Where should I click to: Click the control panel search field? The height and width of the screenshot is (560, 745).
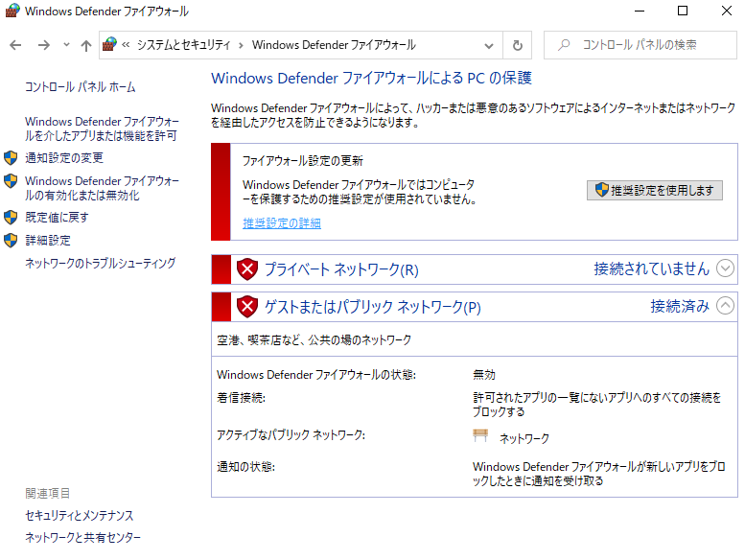(x=640, y=45)
